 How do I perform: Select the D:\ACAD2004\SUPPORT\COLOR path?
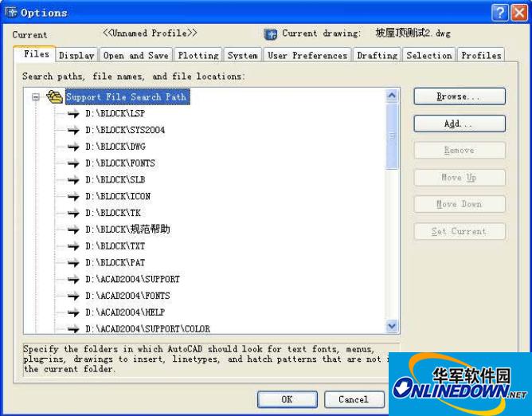click(x=147, y=328)
